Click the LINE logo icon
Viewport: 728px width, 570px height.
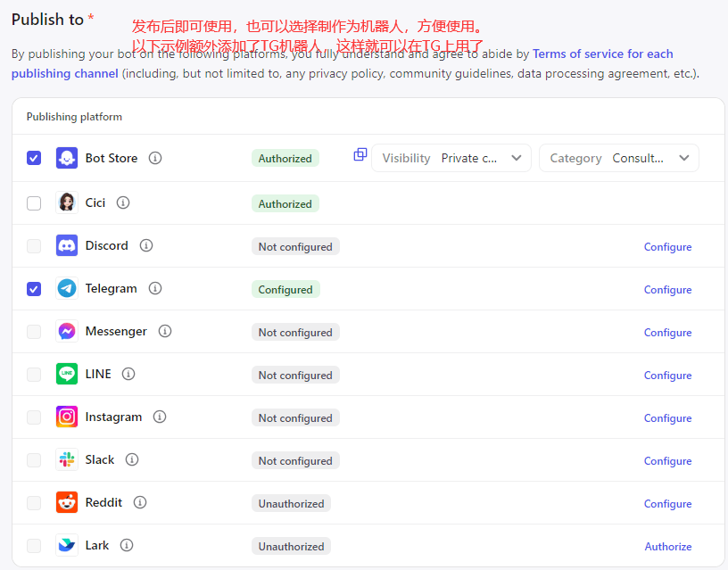[67, 374]
